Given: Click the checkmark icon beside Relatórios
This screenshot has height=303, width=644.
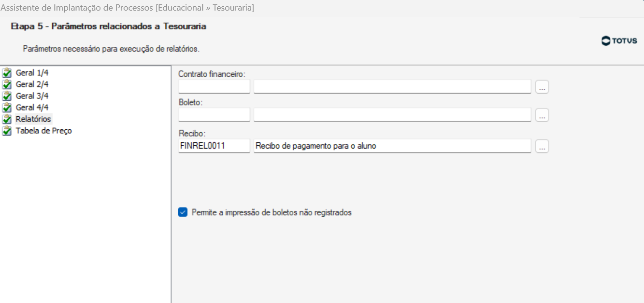Looking at the screenshot, I should click(7, 119).
